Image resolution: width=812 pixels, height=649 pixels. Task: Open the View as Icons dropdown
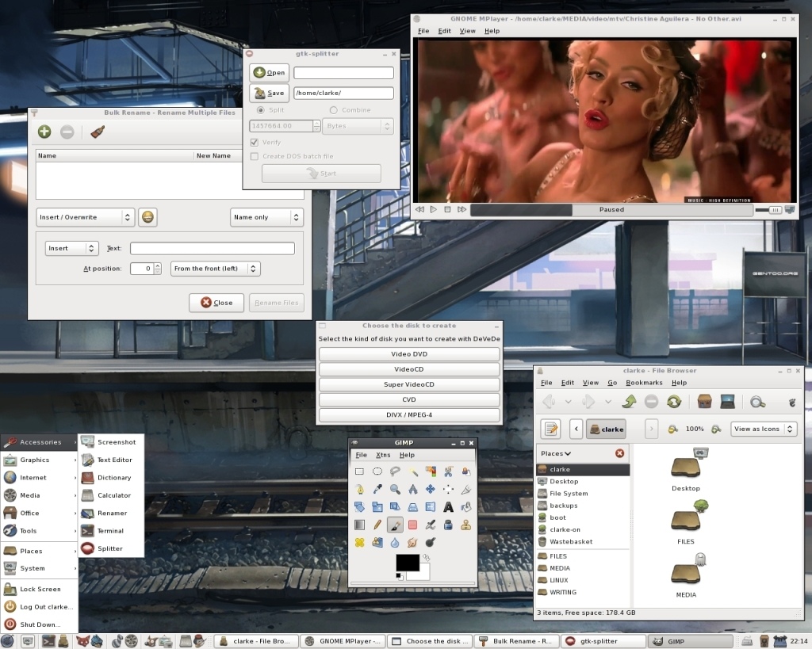pos(764,429)
